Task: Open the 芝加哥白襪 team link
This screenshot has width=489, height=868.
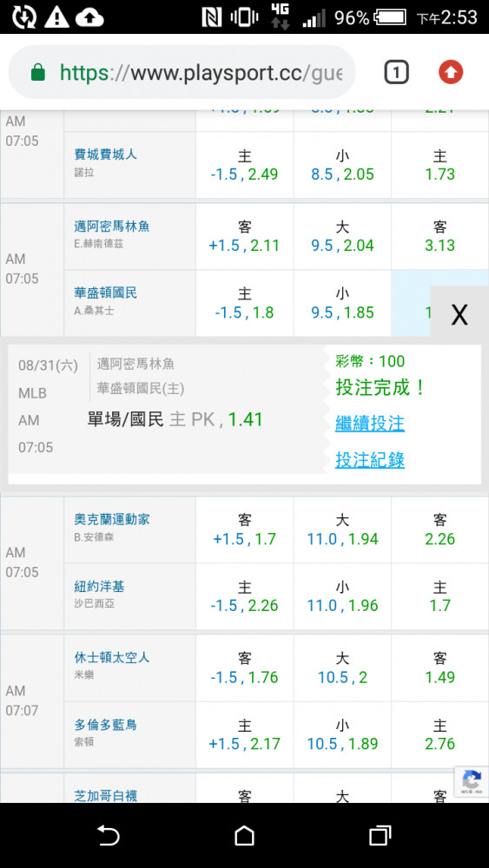Action: (x=106, y=796)
